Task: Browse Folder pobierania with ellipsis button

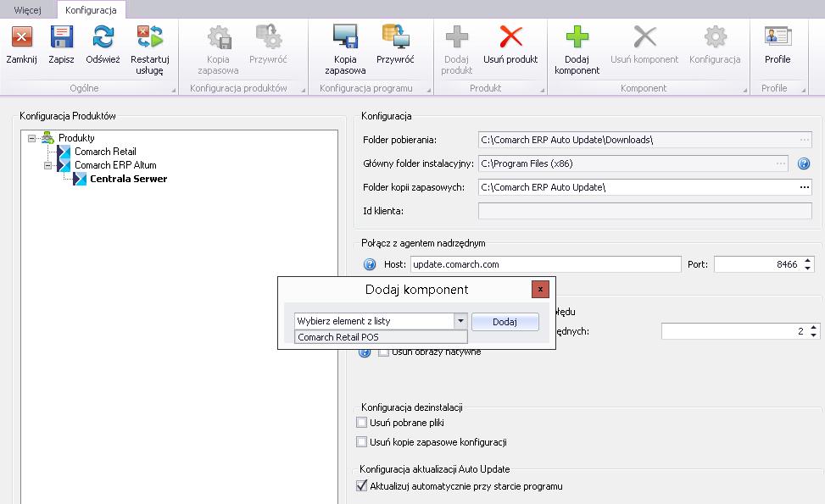Action: point(805,140)
